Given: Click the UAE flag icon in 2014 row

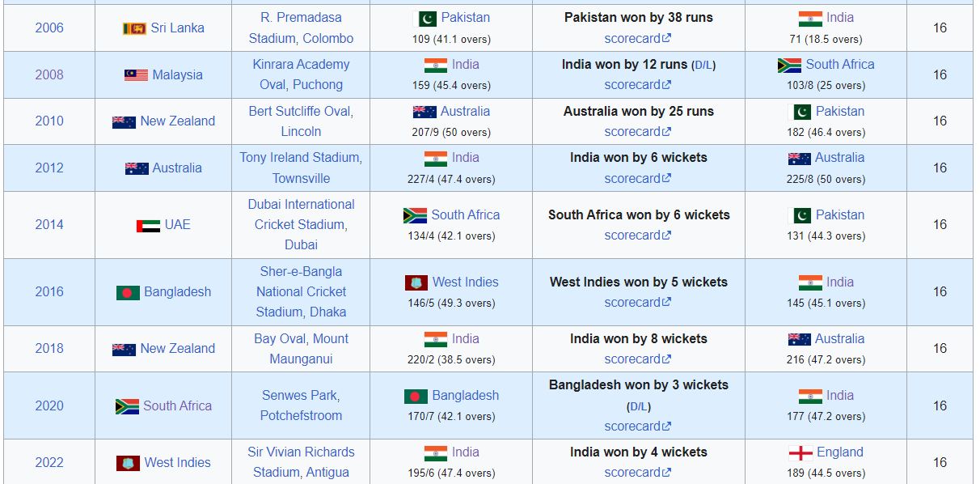Looking at the screenshot, I should coord(148,226).
